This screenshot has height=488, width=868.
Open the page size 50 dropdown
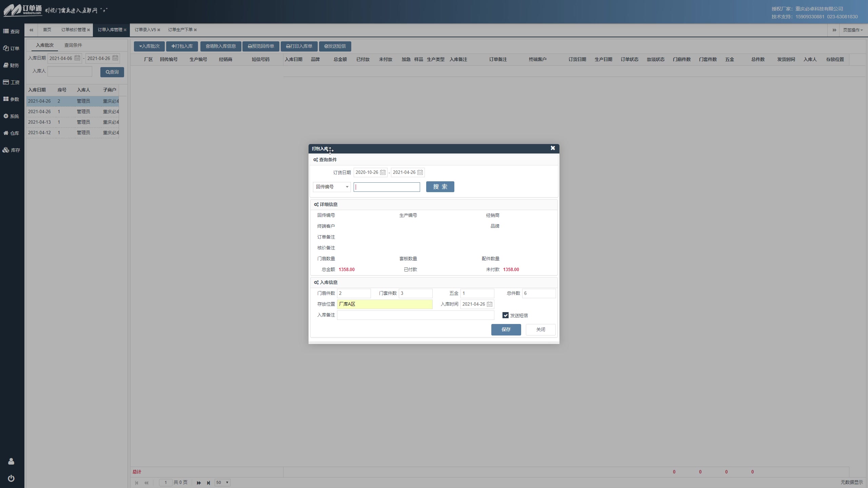click(222, 483)
